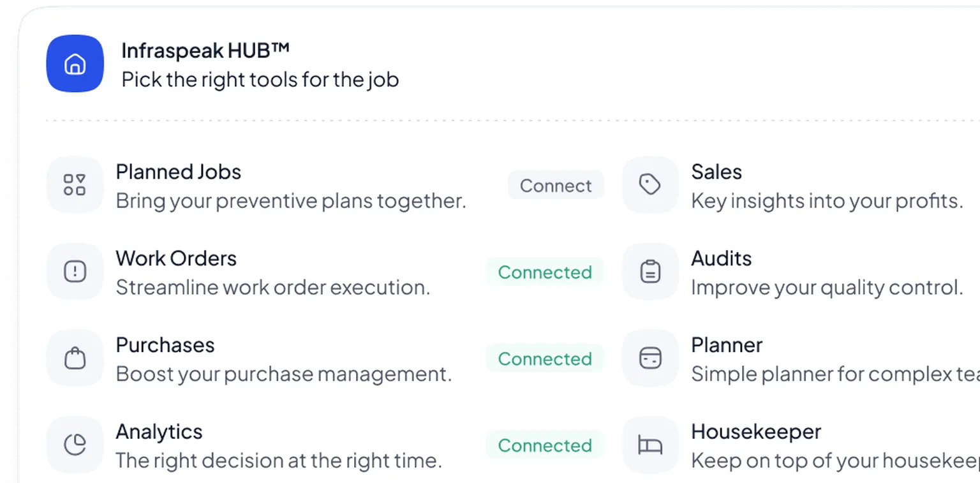980x483 pixels.
Task: Toggle Connected status for Work Orders
Action: pyautogui.click(x=544, y=272)
